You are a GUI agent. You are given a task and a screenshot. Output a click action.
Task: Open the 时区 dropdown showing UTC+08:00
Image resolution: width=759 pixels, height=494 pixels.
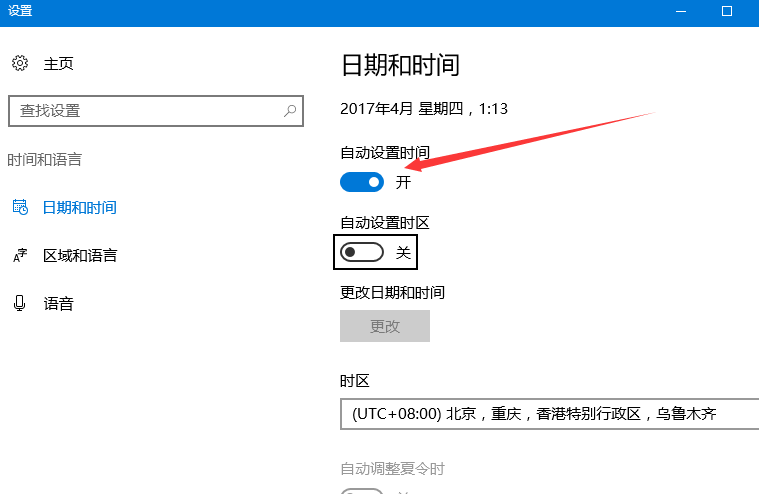click(x=549, y=413)
